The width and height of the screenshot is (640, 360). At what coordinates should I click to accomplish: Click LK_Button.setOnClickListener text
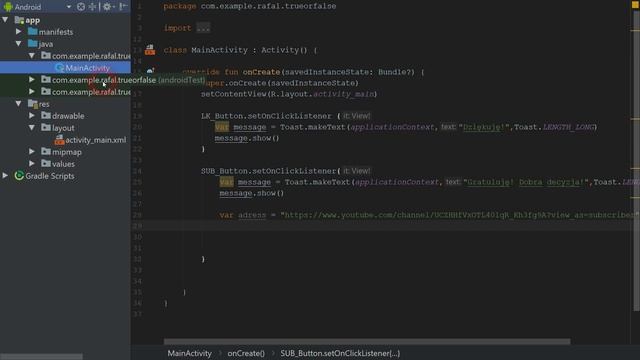click(266, 116)
